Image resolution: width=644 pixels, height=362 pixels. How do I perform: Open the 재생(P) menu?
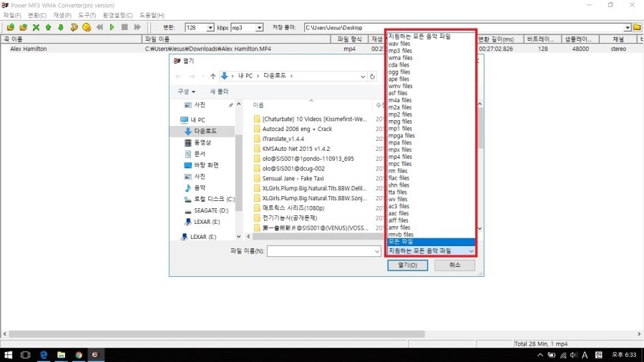[x=62, y=15]
